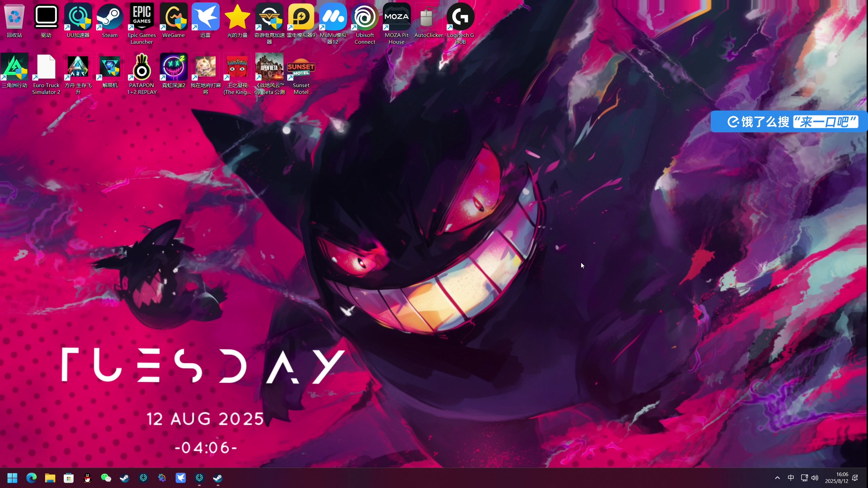The width and height of the screenshot is (868, 488).
Task: Open the gear-wrench tool taskbar icon
Action: click(x=162, y=478)
